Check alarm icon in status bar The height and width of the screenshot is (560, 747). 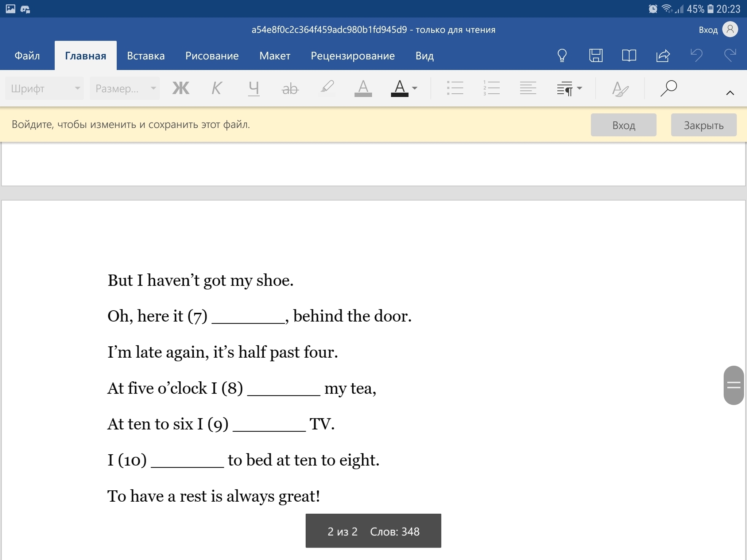point(653,9)
